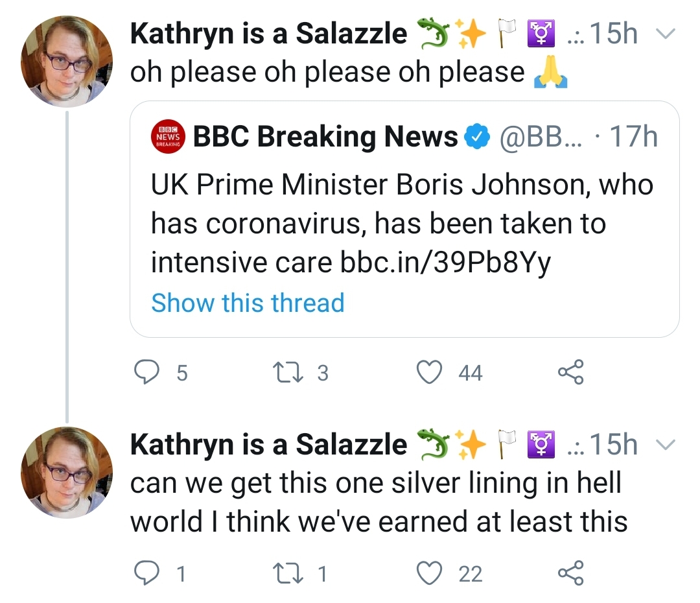
Task: Open Kathryn's profile photo on first tweet
Action: pyautogui.click(x=67, y=62)
